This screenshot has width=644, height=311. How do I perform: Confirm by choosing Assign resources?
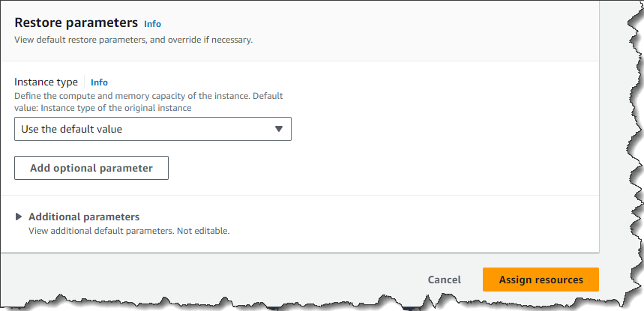coord(541,280)
